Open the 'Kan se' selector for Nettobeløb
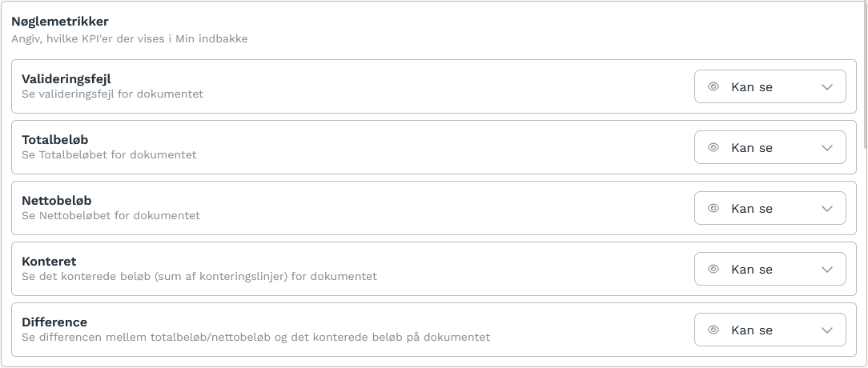Viewport: 868px width, 368px height. (x=770, y=208)
